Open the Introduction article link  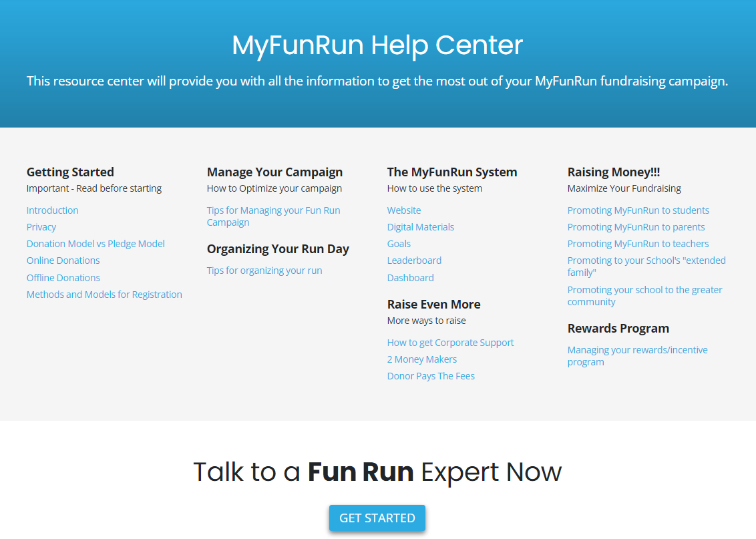point(52,210)
